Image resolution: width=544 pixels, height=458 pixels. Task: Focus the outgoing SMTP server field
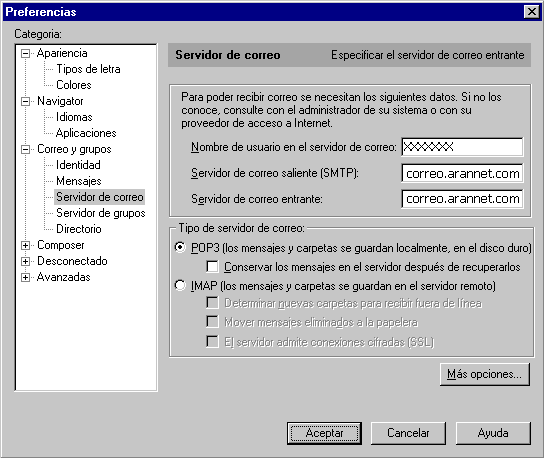coord(462,173)
